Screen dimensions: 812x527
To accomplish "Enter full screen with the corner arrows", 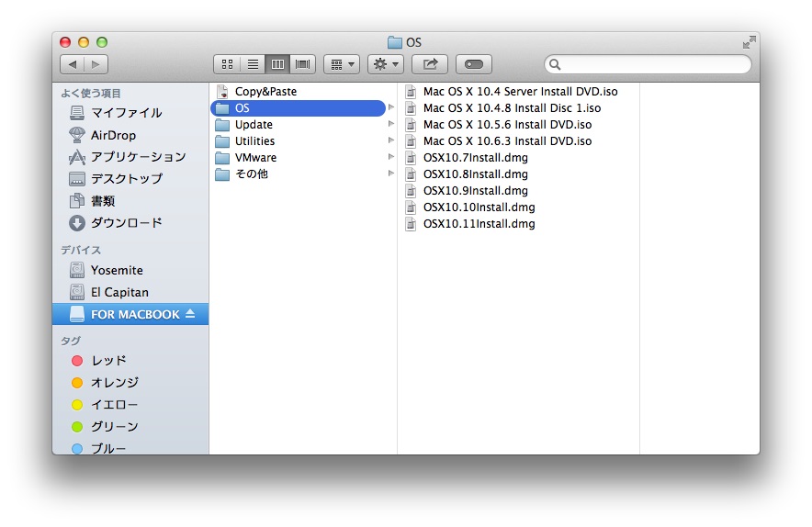I will (x=749, y=42).
